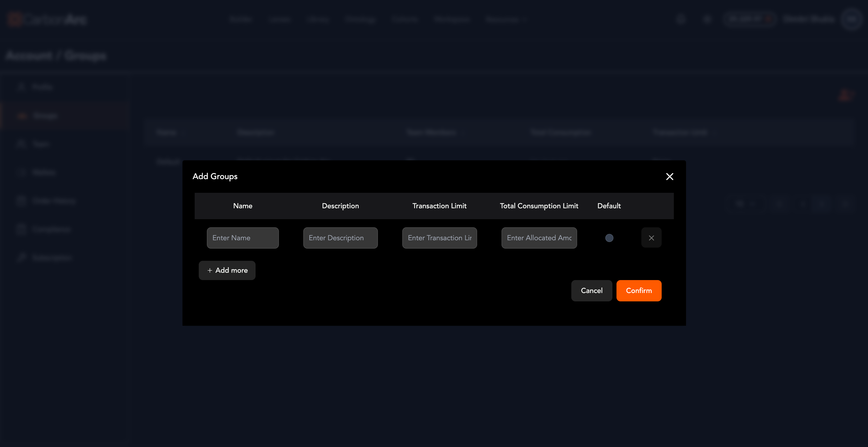Click the Name column header
The width and height of the screenshot is (868, 447).
coord(243,206)
